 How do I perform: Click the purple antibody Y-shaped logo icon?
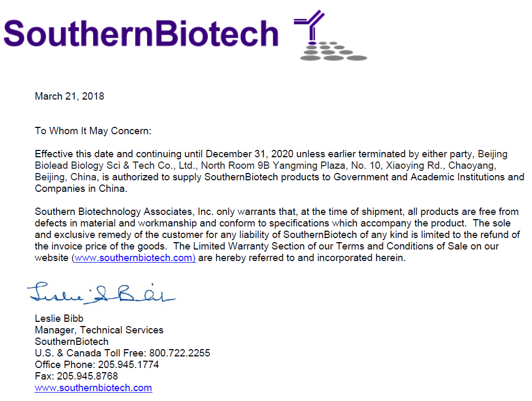point(310,25)
